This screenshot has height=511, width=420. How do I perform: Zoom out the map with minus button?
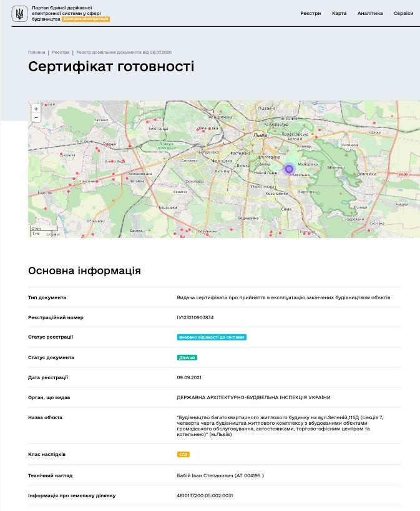tap(36, 117)
